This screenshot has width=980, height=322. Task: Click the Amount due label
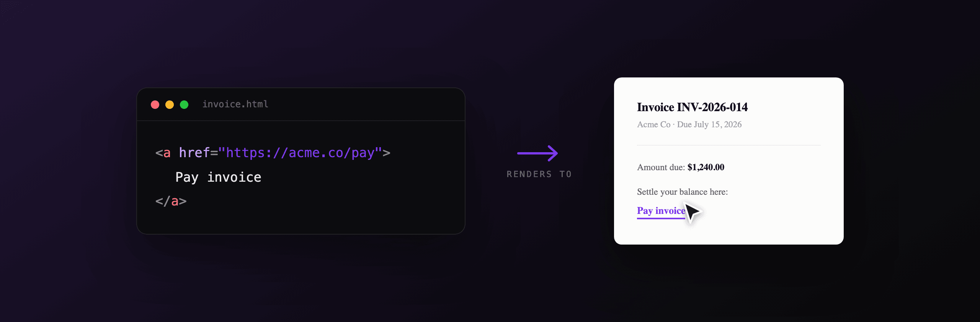tap(661, 167)
